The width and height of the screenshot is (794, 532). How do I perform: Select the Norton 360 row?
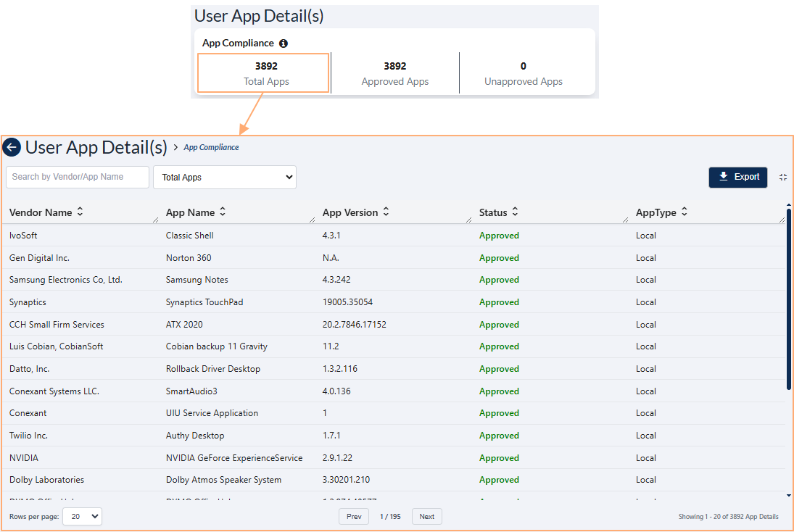[x=290, y=257]
